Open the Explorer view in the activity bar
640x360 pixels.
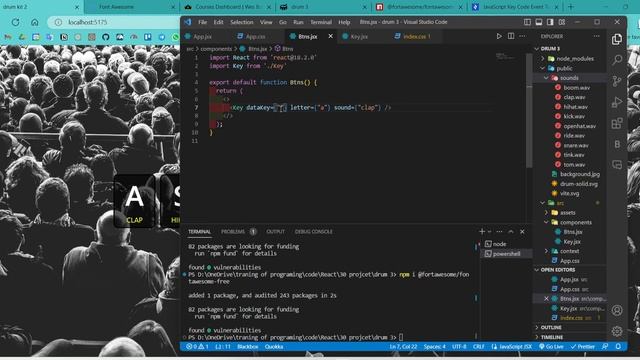[617, 39]
